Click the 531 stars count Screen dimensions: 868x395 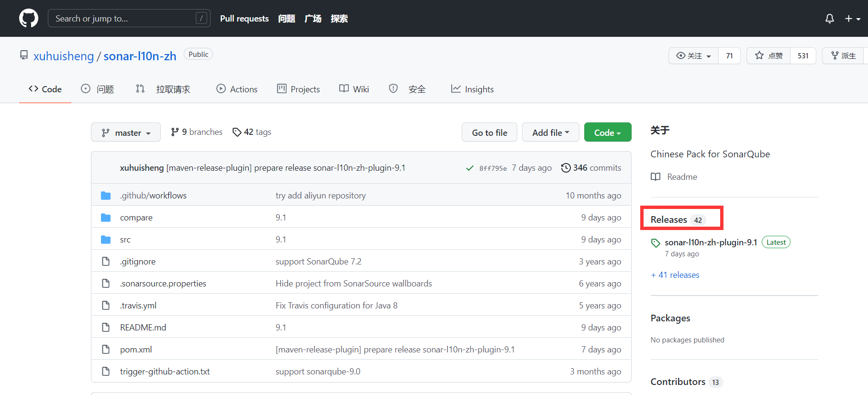[803, 55]
